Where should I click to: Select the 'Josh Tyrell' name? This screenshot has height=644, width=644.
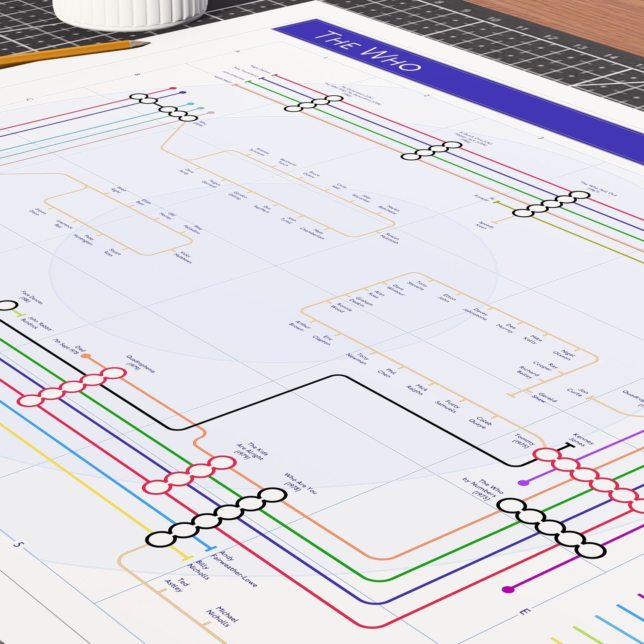(x=288, y=219)
